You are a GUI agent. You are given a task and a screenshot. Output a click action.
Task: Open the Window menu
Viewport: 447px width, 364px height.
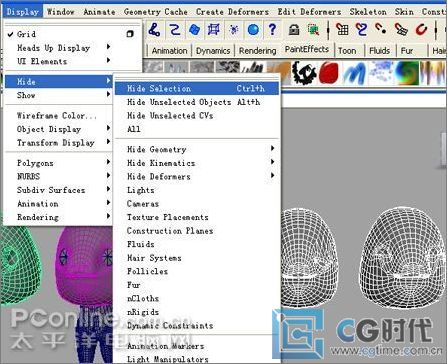pos(61,12)
